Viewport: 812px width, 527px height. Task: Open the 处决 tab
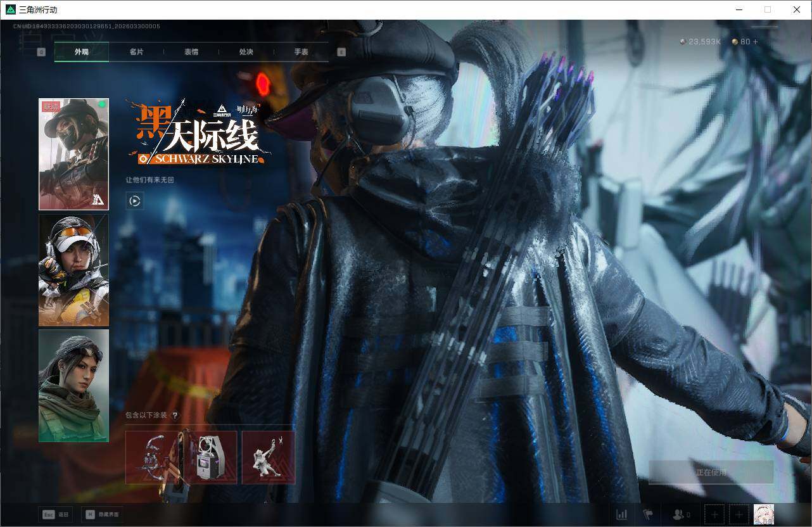coord(246,51)
